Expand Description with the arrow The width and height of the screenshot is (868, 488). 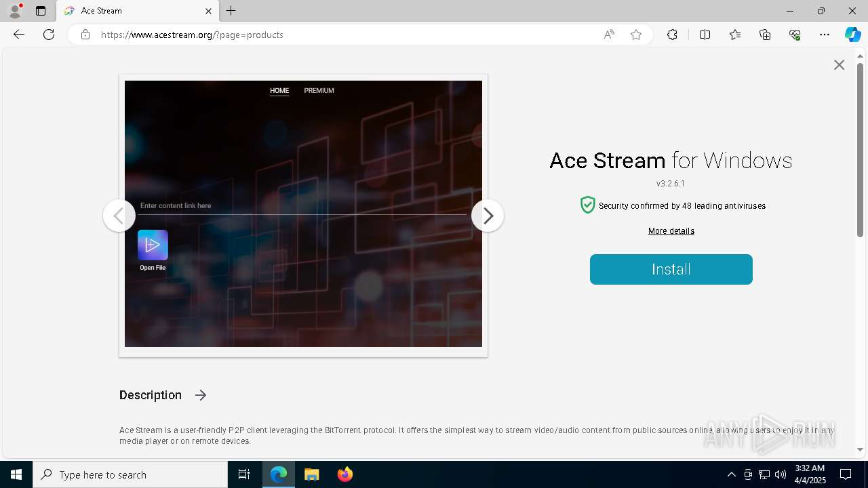pyautogui.click(x=201, y=395)
